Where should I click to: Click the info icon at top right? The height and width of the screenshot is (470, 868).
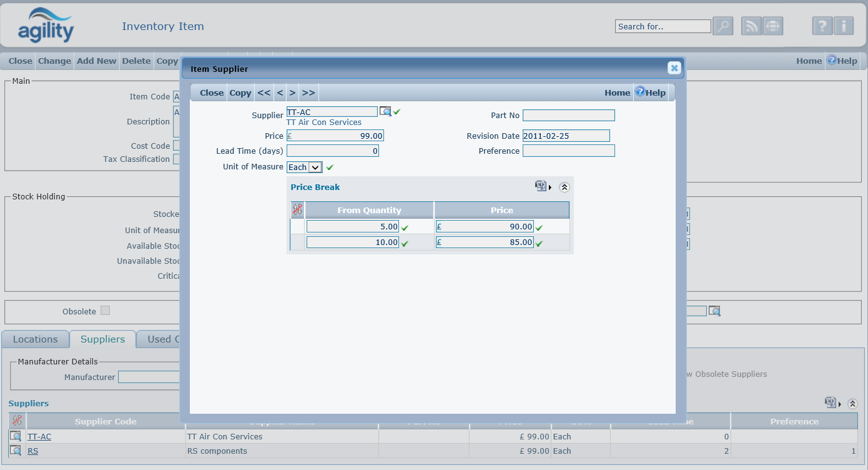(x=843, y=26)
